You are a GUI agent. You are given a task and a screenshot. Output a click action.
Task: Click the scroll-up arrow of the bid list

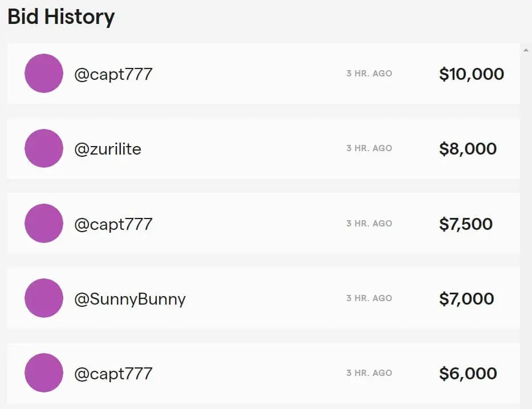(x=526, y=50)
